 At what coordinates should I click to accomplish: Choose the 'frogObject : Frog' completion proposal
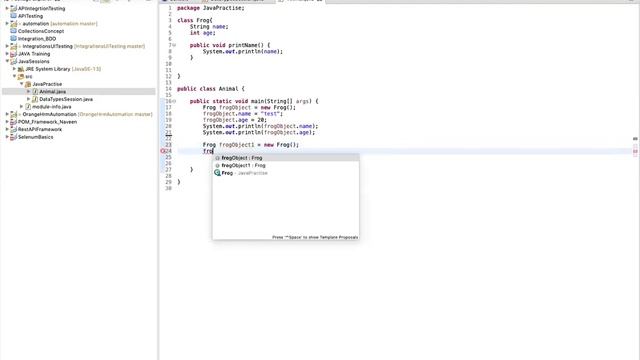[x=286, y=158]
